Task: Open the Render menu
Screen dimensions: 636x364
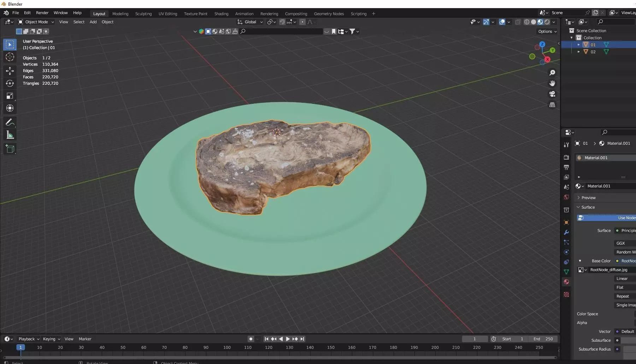Action: pos(42,13)
